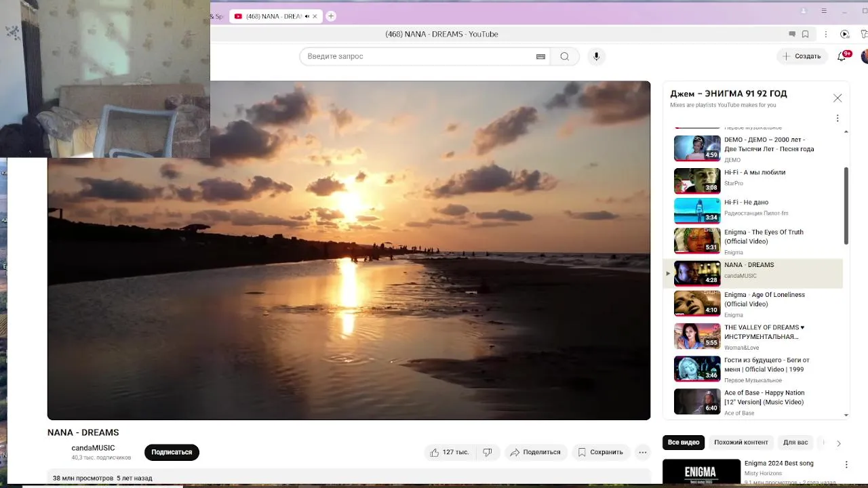The width and height of the screenshot is (868, 488).
Task: Click the currently playing NANA - DREAMS item
Action: pyautogui.click(x=753, y=273)
